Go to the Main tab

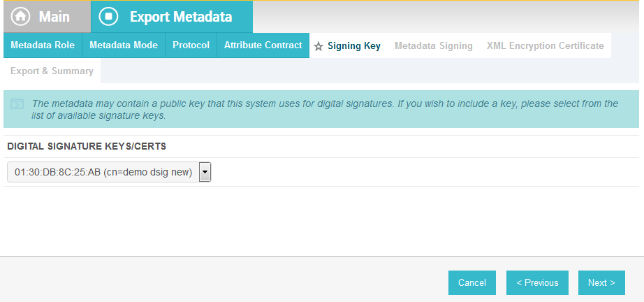[47, 17]
